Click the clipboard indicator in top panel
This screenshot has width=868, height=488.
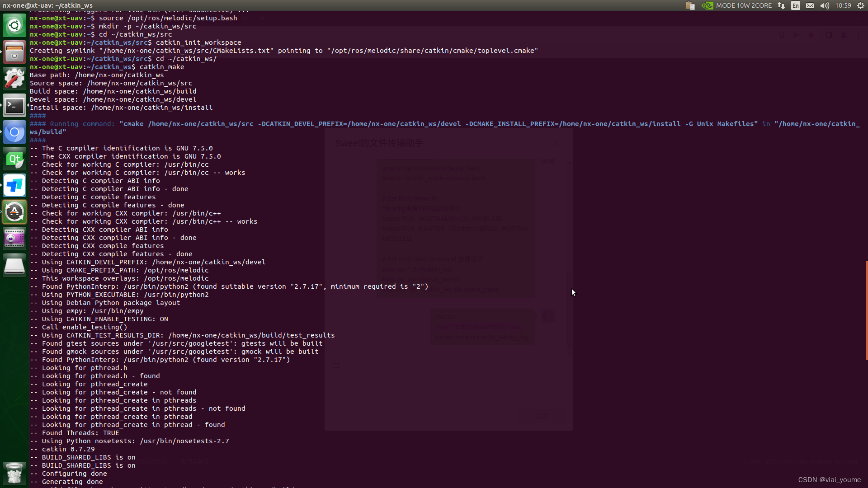690,5
